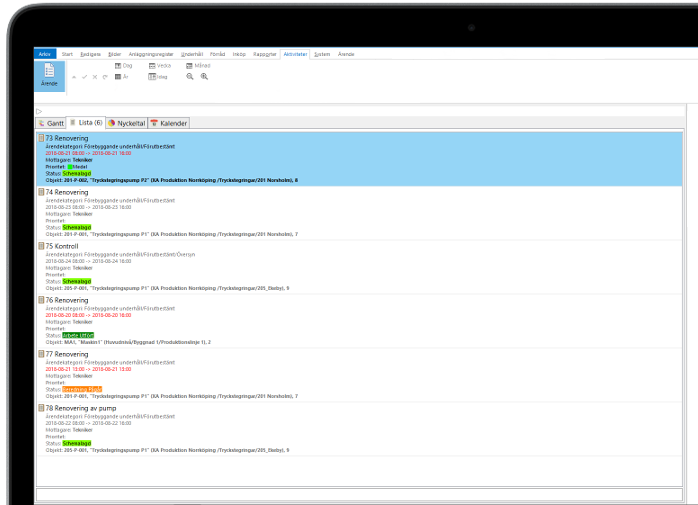Click the red date range in item 76
Image resolution: width=698 pixels, height=505 pixels.
click(x=88, y=315)
